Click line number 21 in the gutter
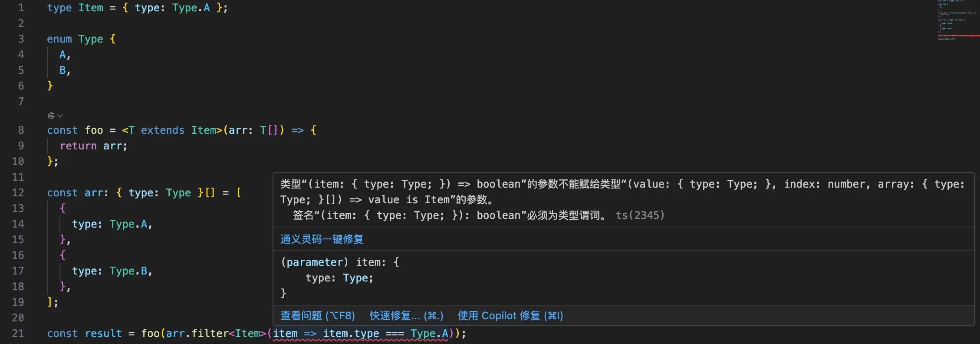 pyautogui.click(x=18, y=334)
